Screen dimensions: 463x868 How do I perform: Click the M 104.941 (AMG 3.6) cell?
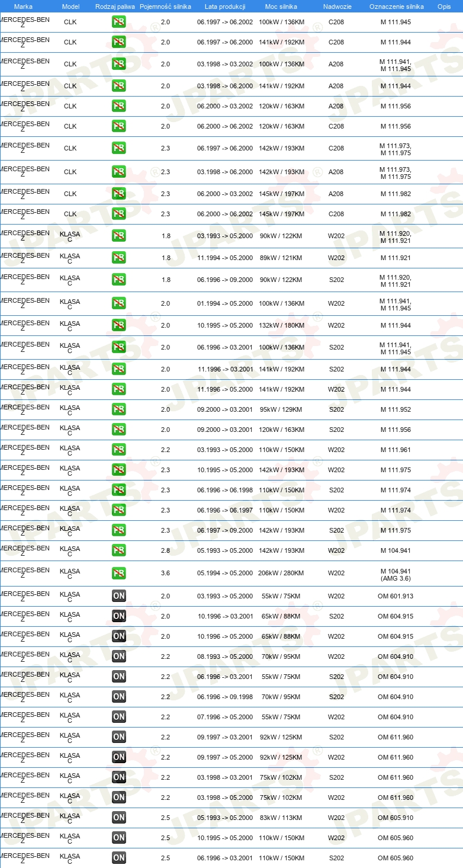pyautogui.click(x=396, y=575)
